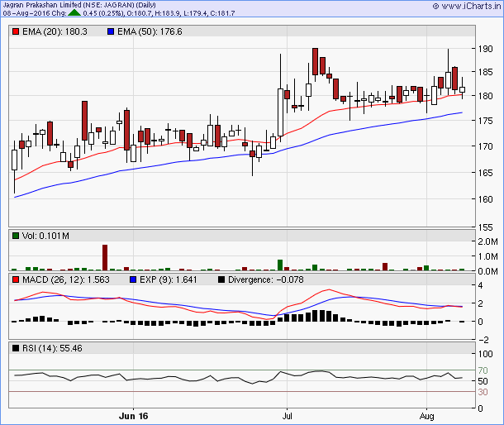The width and height of the screenshot is (504, 425).
Task: Click the last candlestick of 08-Aug-2016
Action: (462, 90)
